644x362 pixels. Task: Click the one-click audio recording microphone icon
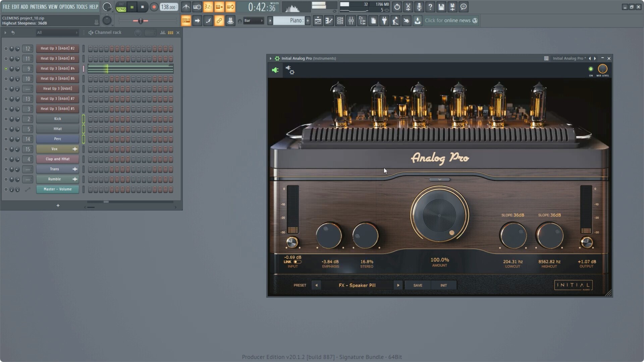point(419,7)
